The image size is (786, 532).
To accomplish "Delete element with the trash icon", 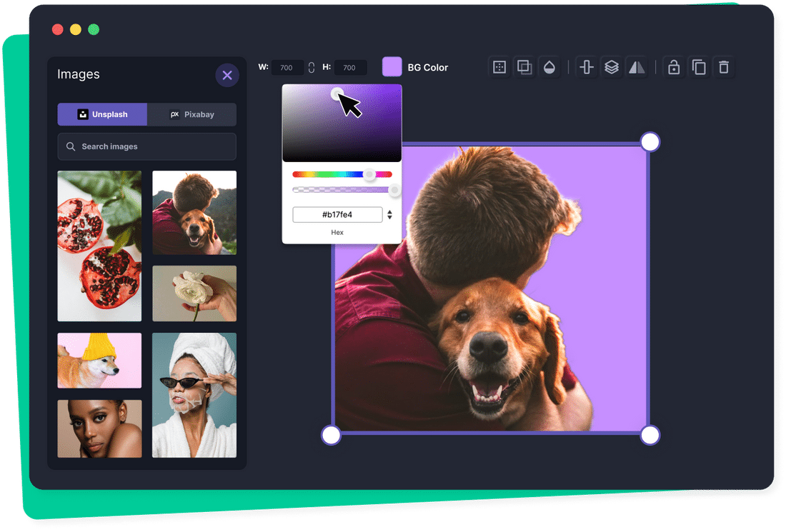I will 723,67.
